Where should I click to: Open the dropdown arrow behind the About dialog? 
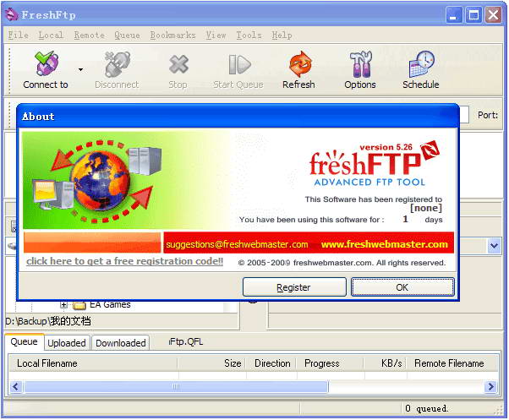click(x=494, y=246)
